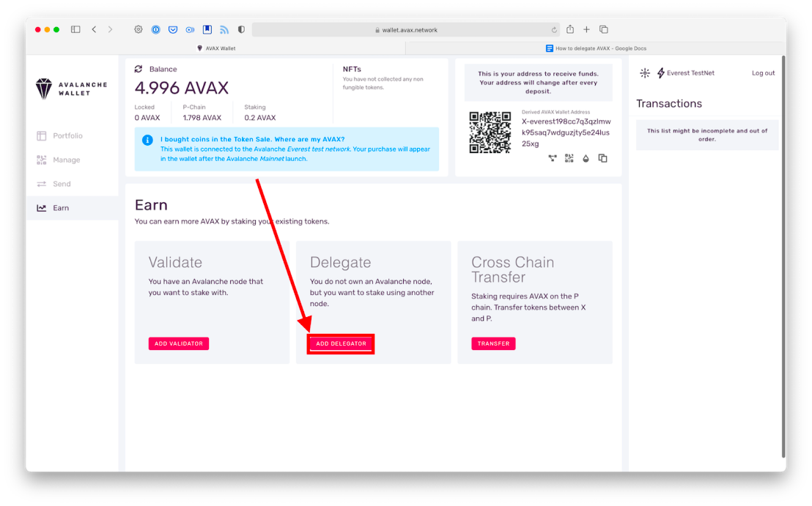Screen dimensions: 812x506
Task: Log out of the wallet
Action: (x=764, y=73)
